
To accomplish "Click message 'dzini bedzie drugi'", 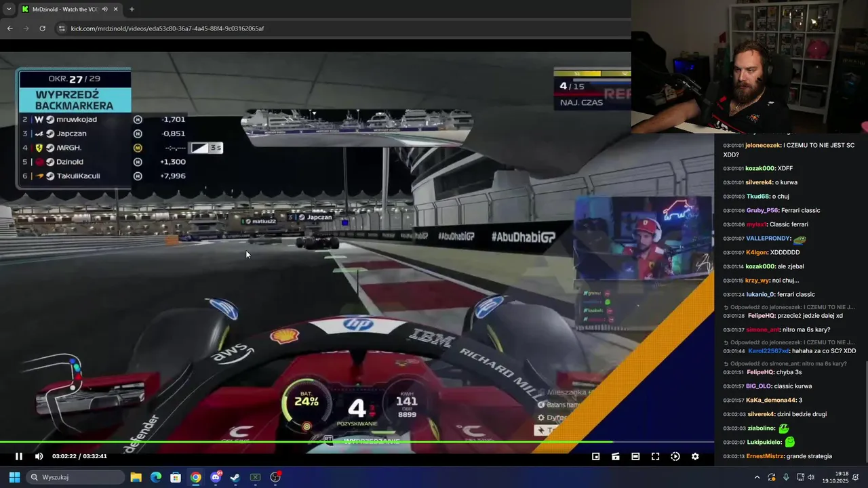I will 801,414.
